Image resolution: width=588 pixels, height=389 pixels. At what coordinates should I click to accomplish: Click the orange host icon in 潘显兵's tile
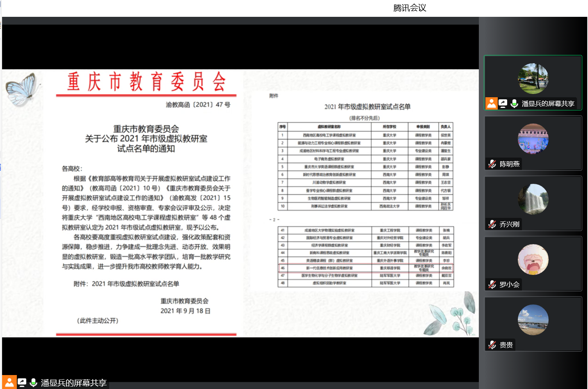tap(491, 103)
